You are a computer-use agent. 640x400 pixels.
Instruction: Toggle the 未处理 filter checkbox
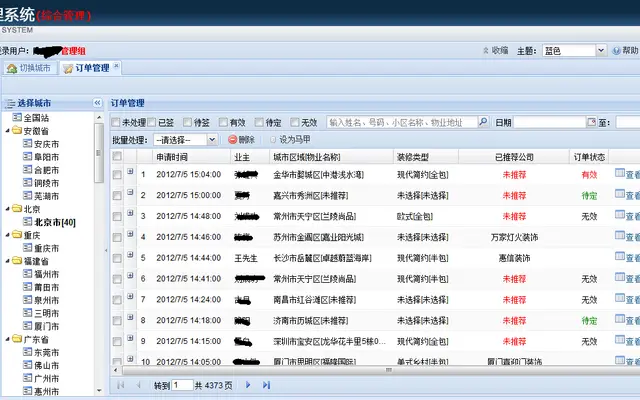[x=116, y=122]
